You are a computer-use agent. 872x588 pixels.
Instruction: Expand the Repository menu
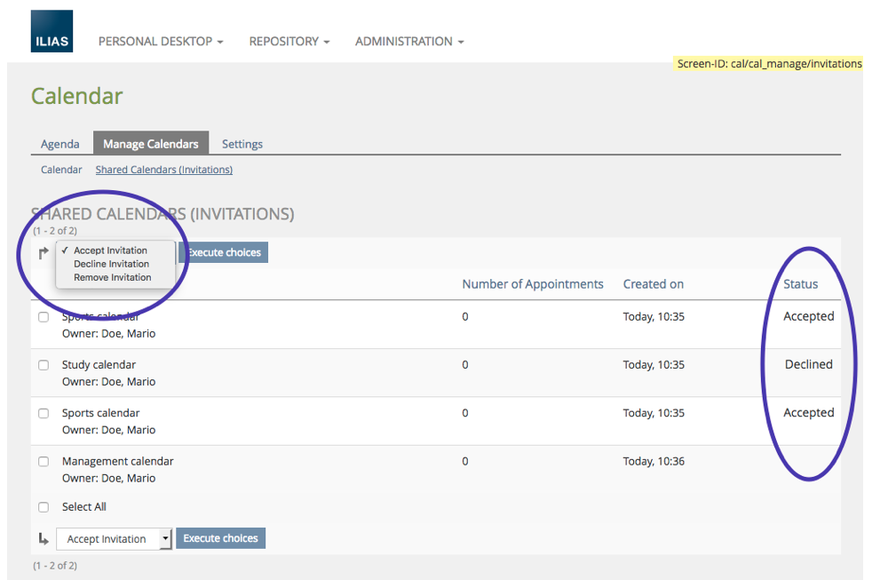(289, 42)
